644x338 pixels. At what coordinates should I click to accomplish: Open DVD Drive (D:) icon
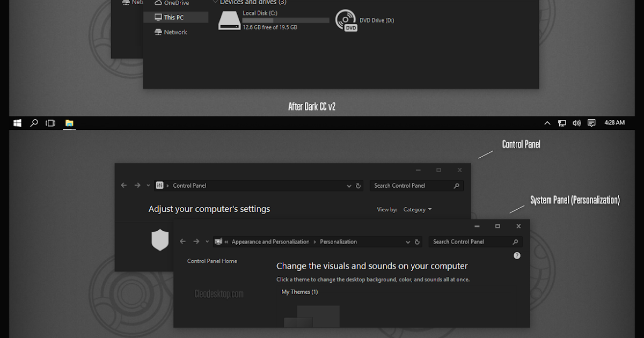click(x=346, y=20)
